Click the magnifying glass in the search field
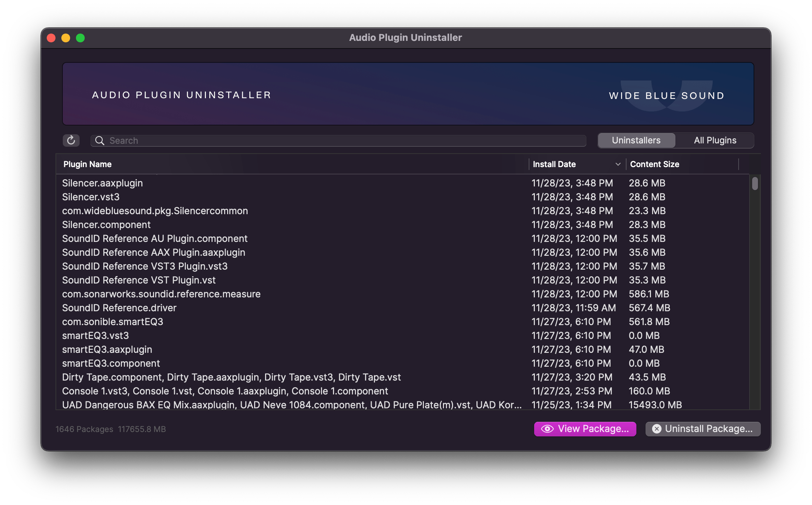Screen dimensions: 812x505 (x=100, y=140)
